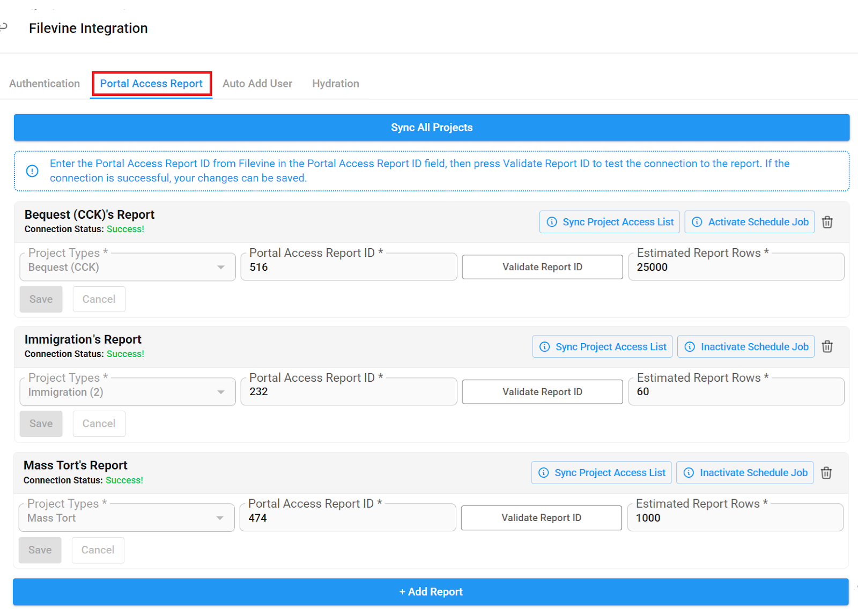
Task: Click the info icon in the blue instruction banner
Action: 32,171
